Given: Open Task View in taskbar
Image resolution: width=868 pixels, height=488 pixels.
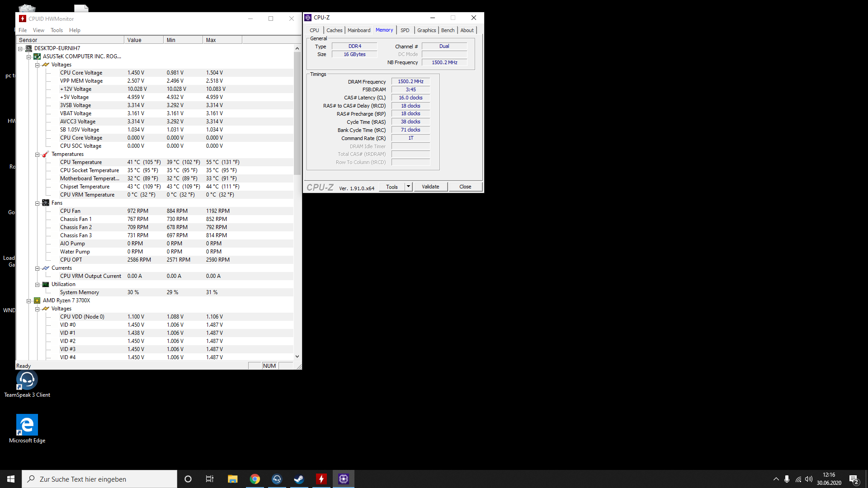Looking at the screenshot, I should [x=210, y=479].
